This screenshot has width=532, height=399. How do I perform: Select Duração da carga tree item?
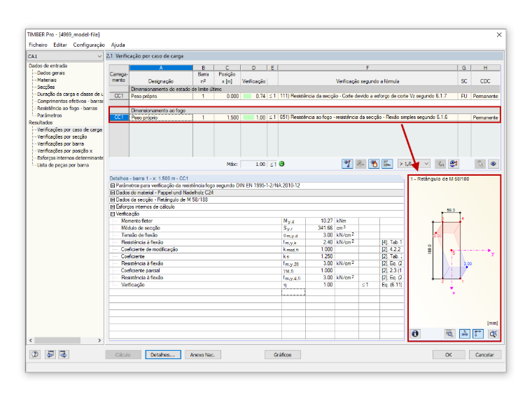(x=70, y=94)
